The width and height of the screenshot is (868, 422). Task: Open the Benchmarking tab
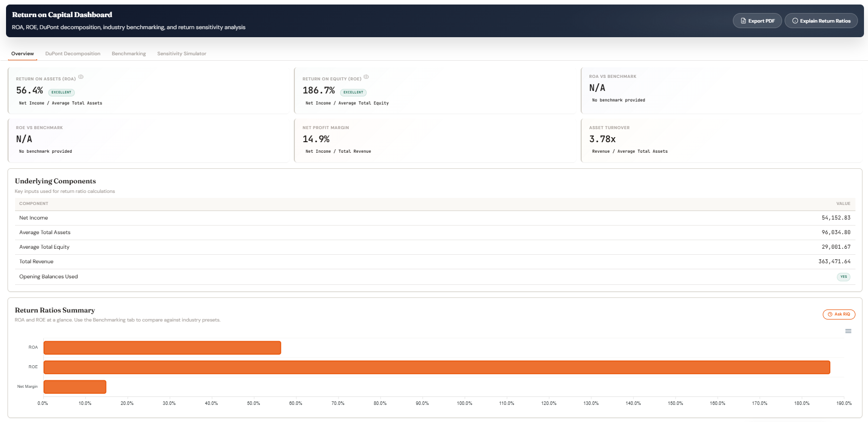(x=129, y=54)
